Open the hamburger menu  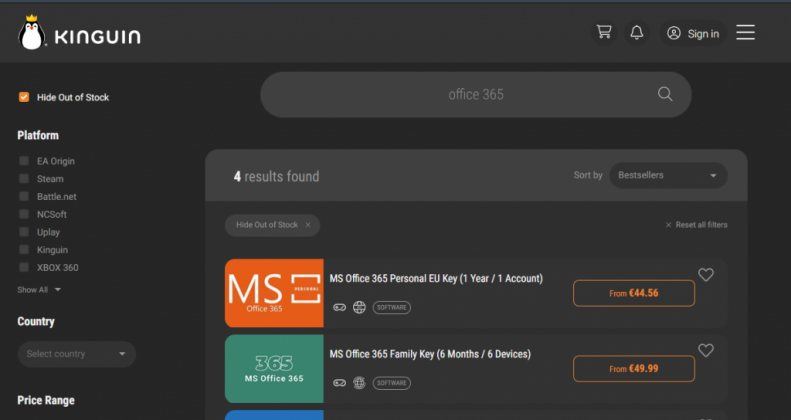coord(745,33)
